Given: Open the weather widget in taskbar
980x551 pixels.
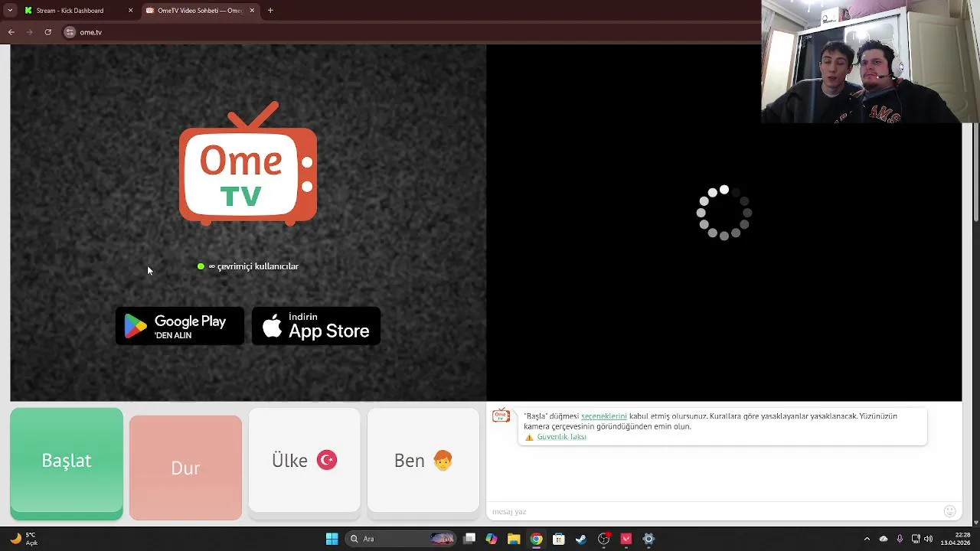Looking at the screenshot, I should point(24,539).
